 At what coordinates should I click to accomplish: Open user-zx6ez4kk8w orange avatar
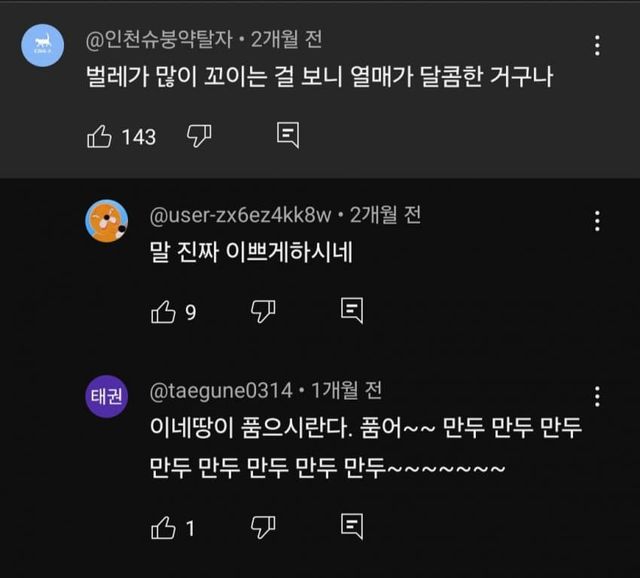click(107, 221)
